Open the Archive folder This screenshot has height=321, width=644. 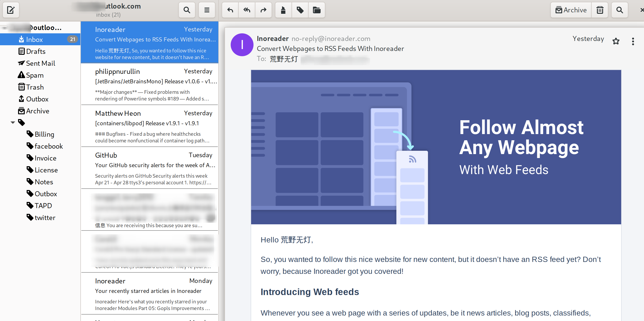(40, 111)
